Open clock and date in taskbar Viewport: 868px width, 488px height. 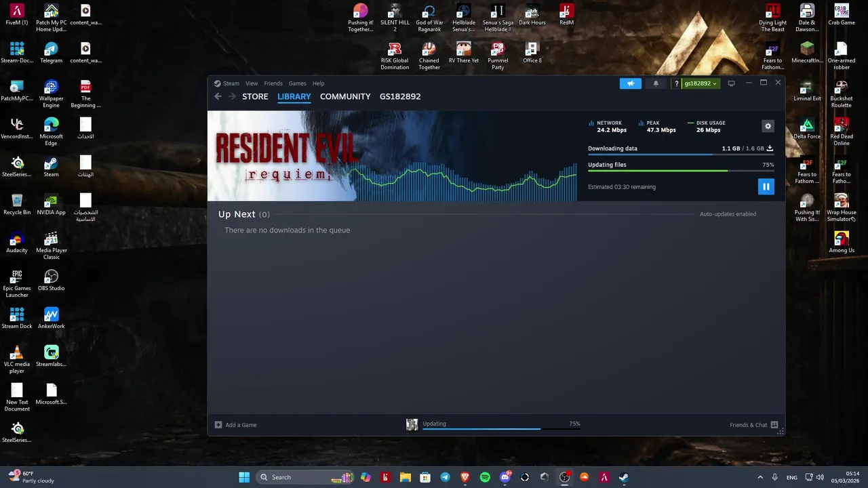[x=847, y=477]
